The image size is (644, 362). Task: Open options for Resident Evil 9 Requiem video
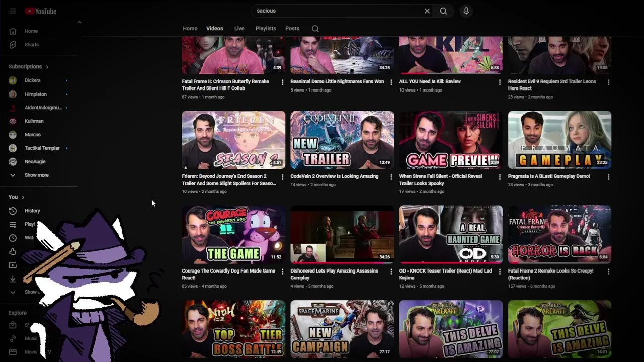click(608, 82)
